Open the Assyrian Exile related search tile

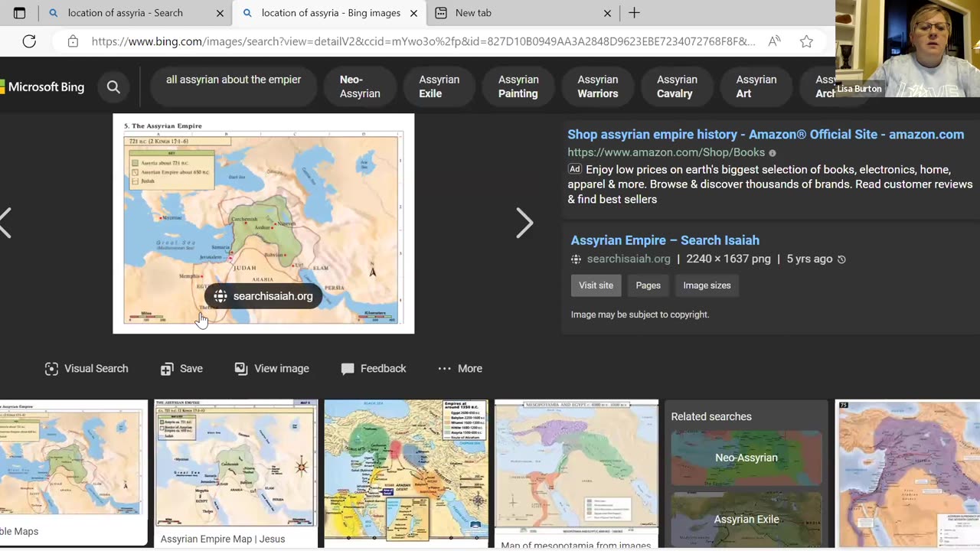[746, 520]
